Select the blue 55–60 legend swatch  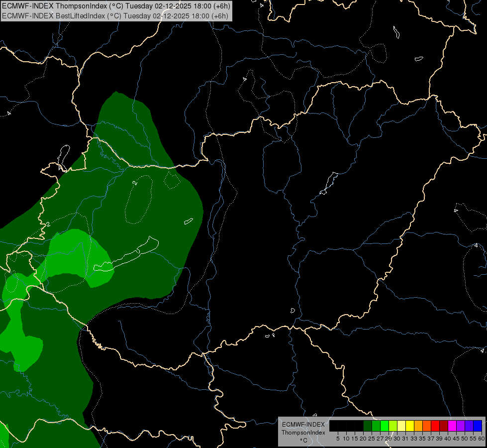tap(478, 426)
